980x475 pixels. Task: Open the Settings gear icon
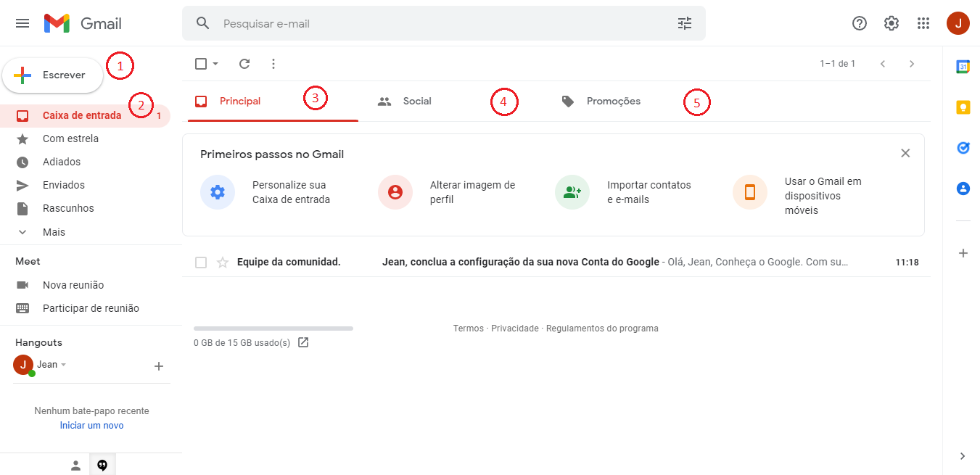click(892, 23)
